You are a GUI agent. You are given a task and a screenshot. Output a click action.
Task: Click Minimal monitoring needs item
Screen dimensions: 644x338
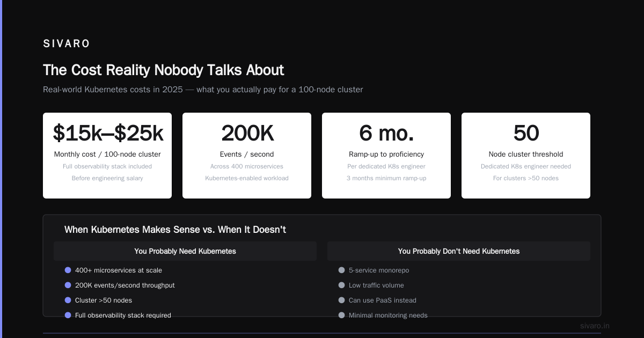388,315
